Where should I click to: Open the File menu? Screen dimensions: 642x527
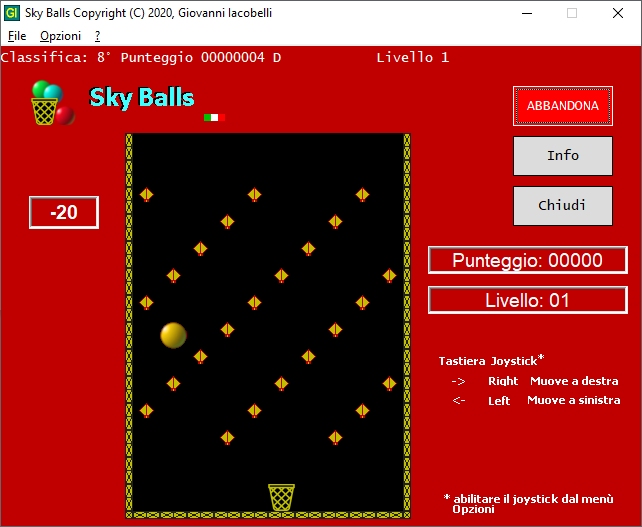[x=17, y=36]
